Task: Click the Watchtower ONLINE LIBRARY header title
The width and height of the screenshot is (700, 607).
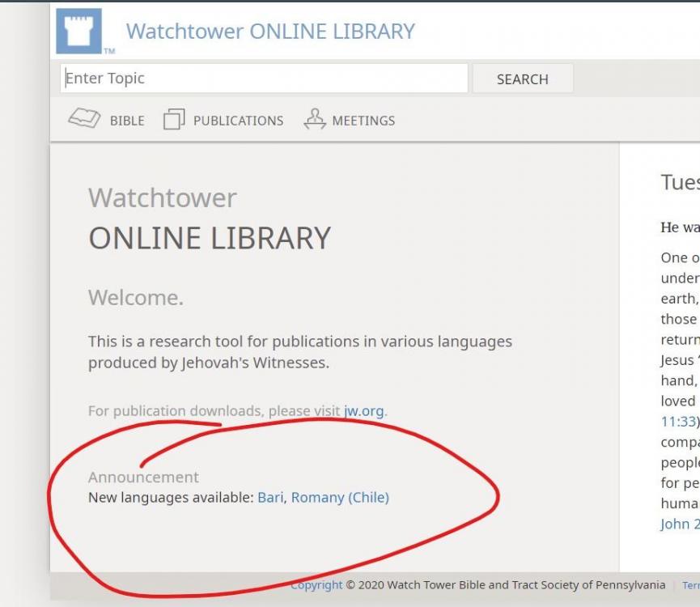Action: (x=270, y=32)
